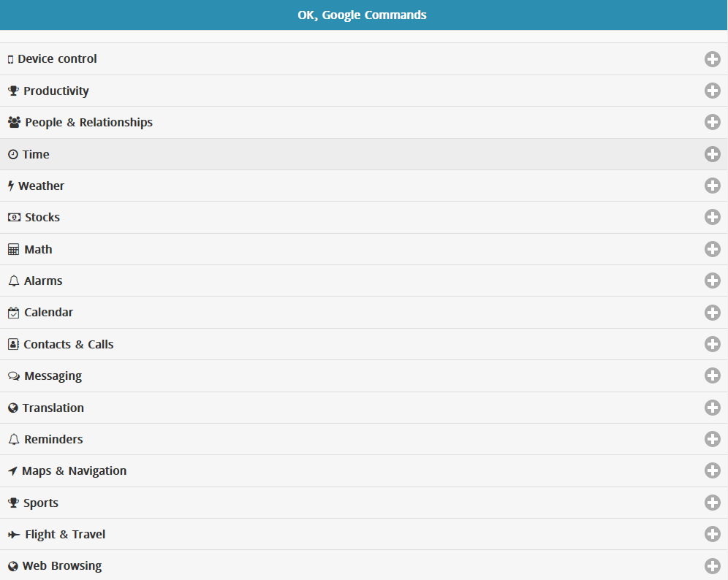Select the Calendar category label
The image size is (728, 580).
(x=48, y=312)
